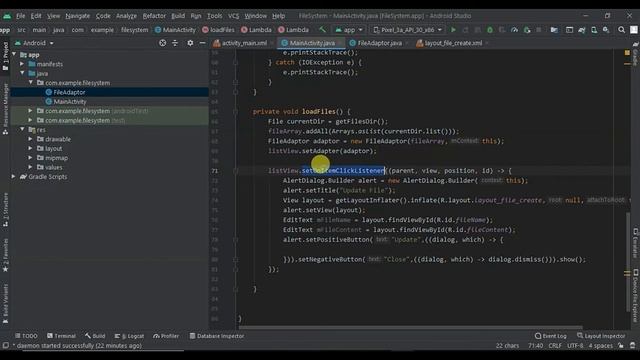This screenshot has height=360, width=640.
Task: Collapse the res folder
Action: tap(22, 129)
